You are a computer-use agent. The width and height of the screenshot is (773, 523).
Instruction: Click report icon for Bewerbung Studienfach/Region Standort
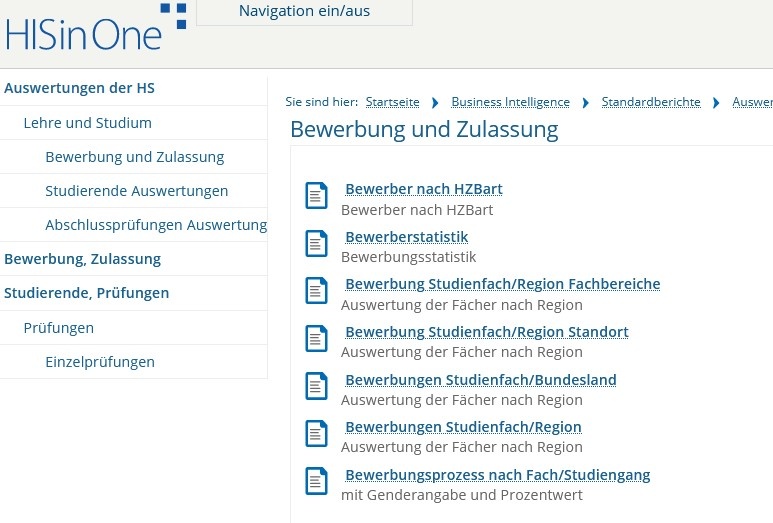[x=316, y=339]
